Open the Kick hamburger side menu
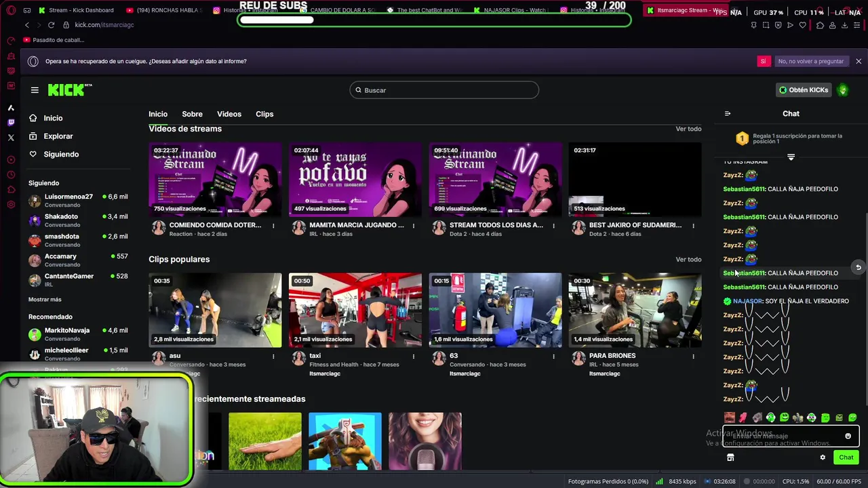The width and height of the screenshot is (868, 488). (x=35, y=90)
